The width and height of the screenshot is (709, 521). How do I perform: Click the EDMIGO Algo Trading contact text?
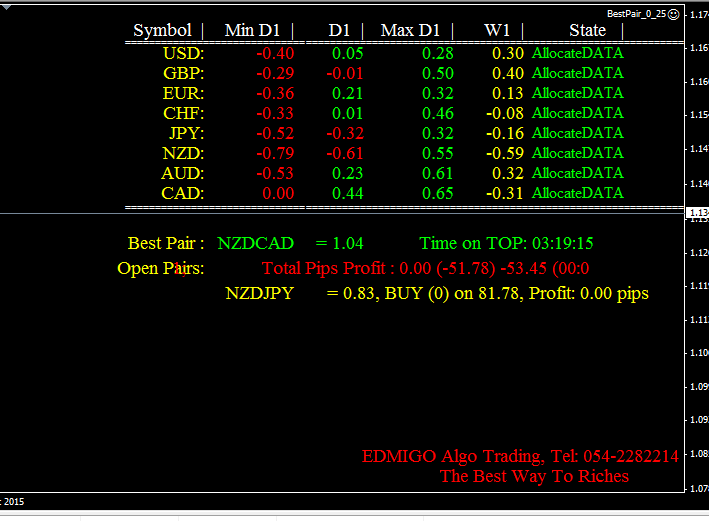point(520,456)
